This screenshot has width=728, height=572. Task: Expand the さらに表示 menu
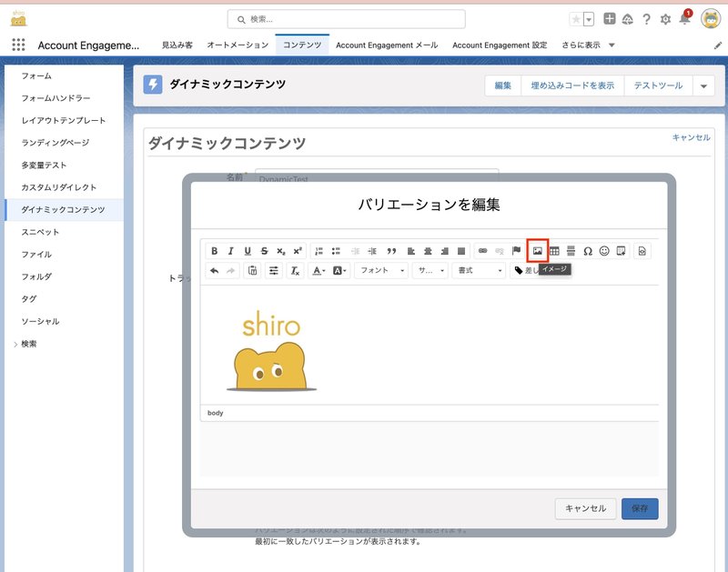pos(588,45)
